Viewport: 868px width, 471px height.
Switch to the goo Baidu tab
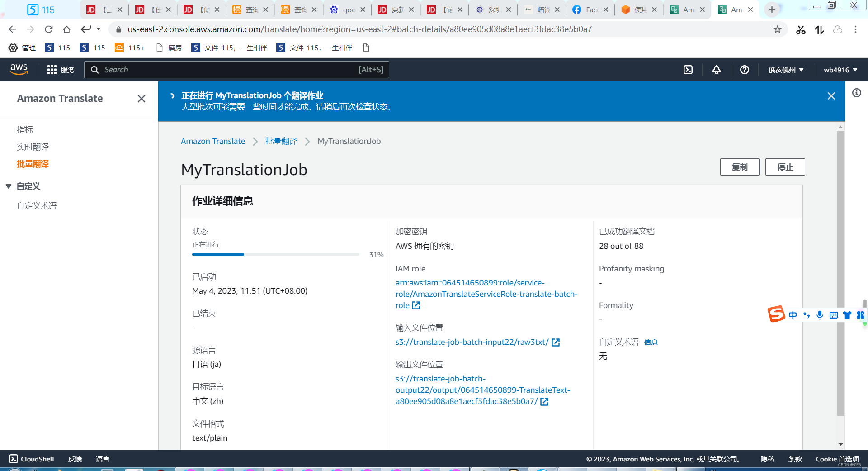(x=347, y=10)
